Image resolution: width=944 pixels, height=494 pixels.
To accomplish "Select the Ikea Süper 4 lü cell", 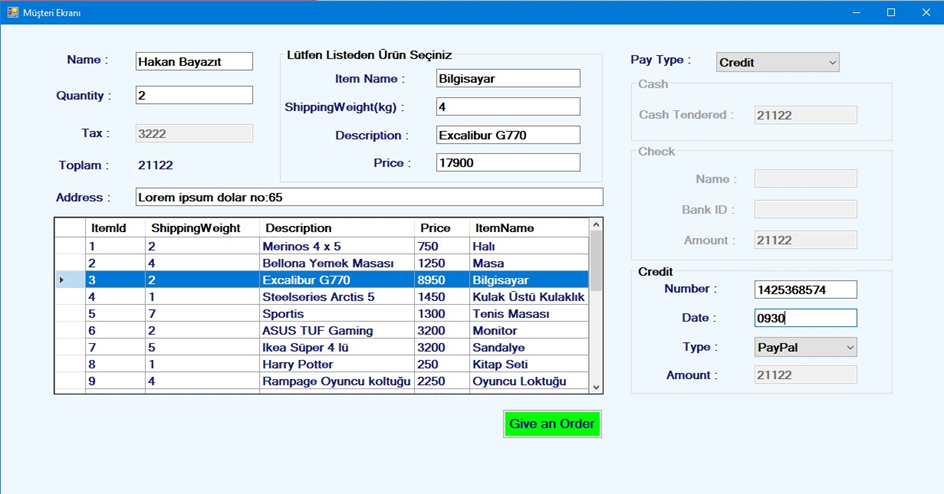I will coord(337,347).
